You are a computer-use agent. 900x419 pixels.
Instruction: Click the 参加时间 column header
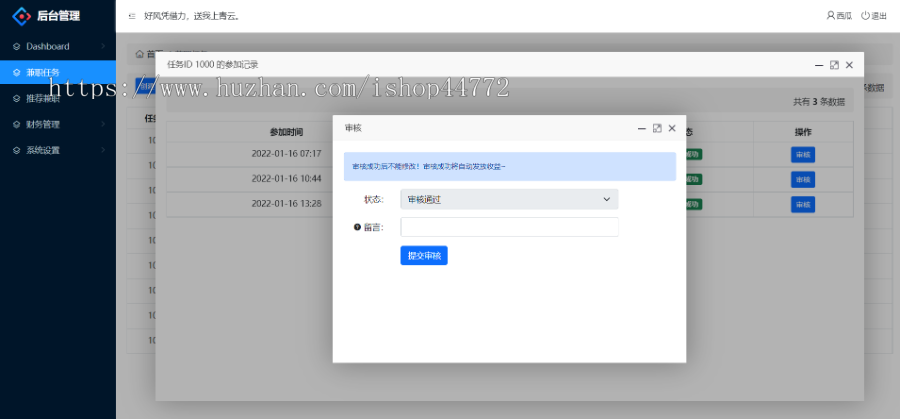[x=286, y=132]
